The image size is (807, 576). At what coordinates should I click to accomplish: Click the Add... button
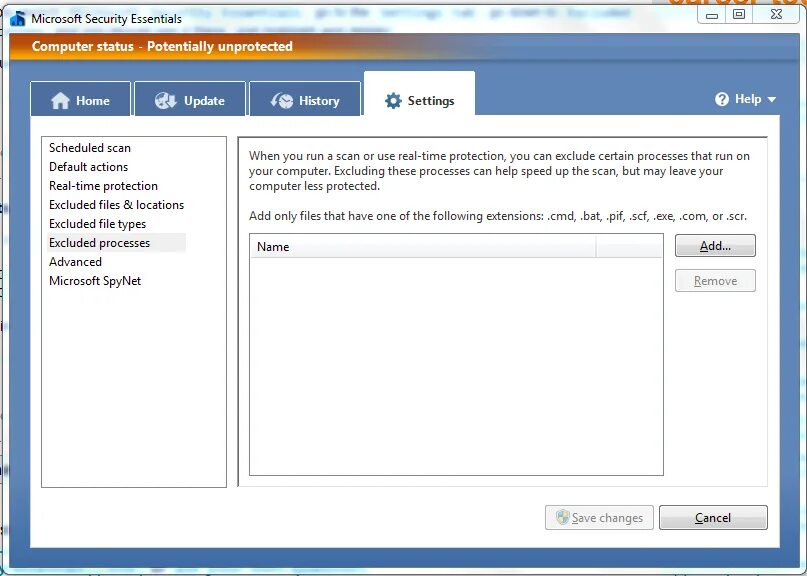click(x=715, y=246)
